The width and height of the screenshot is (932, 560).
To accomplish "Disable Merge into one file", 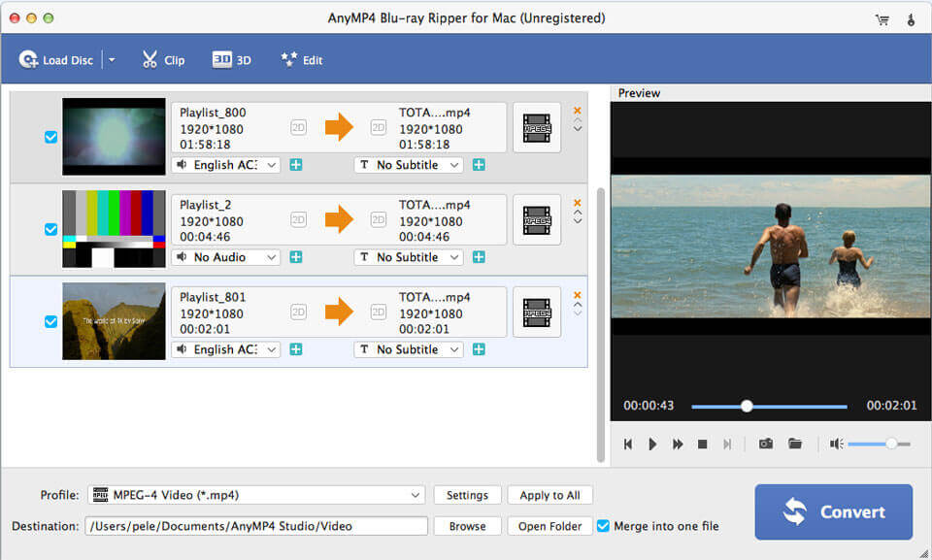I will click(x=604, y=526).
